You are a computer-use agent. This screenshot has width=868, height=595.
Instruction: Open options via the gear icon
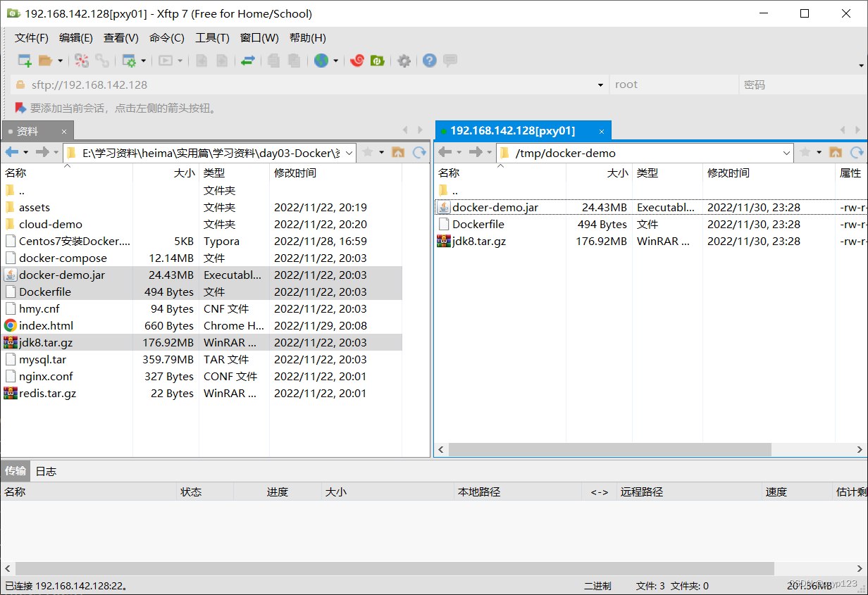(404, 61)
